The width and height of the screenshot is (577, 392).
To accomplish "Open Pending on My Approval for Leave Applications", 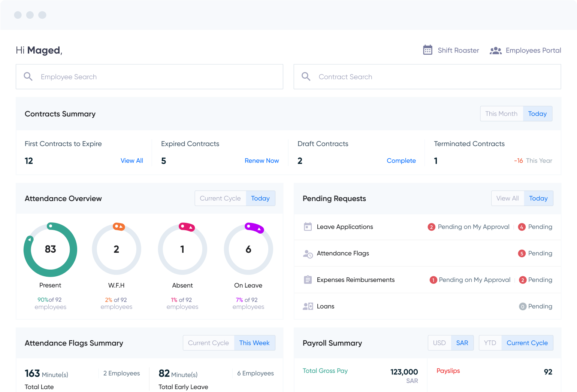I will click(x=473, y=227).
